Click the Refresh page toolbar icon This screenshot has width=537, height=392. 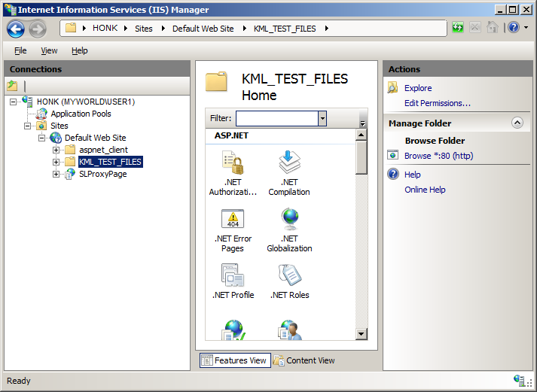click(x=458, y=27)
